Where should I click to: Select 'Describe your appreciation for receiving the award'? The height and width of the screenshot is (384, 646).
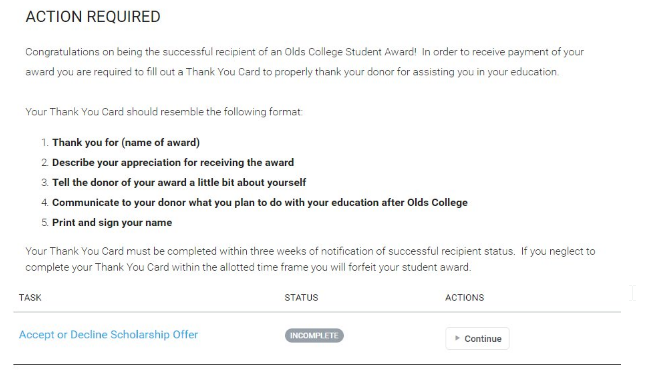[x=173, y=162]
